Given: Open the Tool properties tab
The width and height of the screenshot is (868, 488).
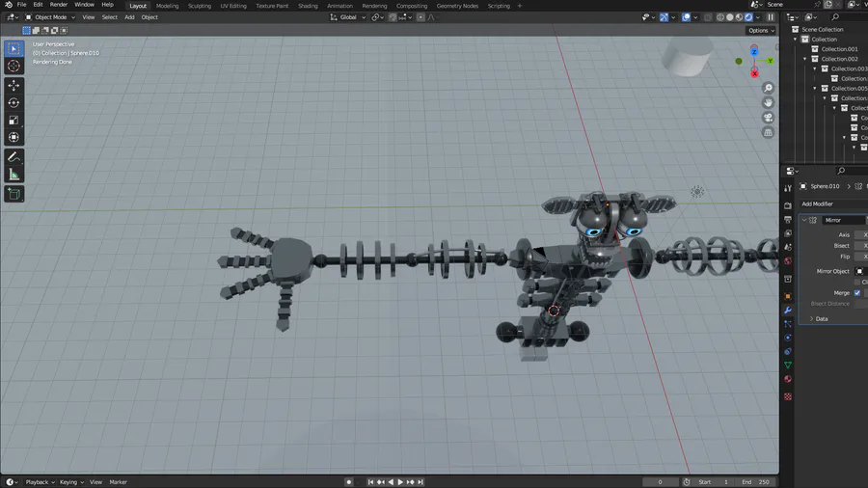Looking at the screenshot, I should pos(788,188).
